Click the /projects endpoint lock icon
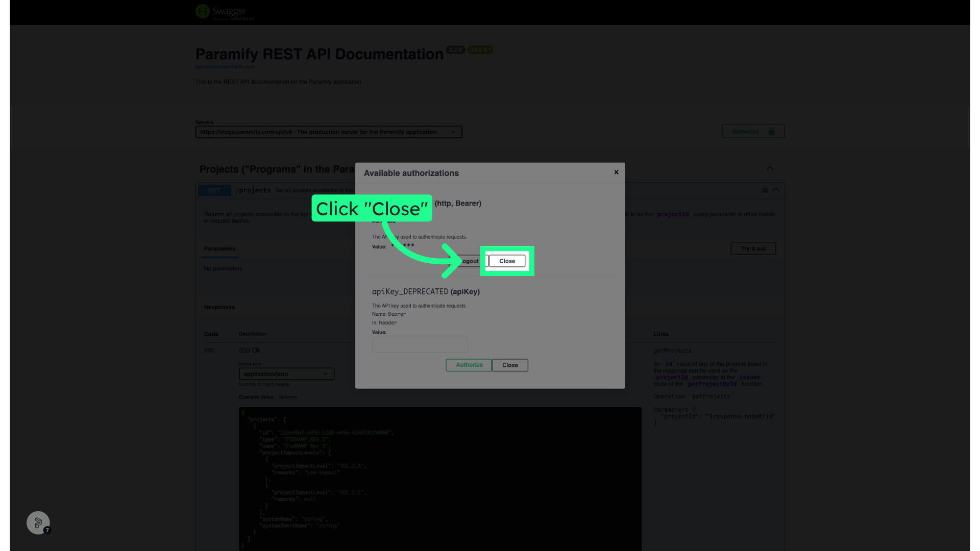The image size is (980, 551). coord(765,190)
